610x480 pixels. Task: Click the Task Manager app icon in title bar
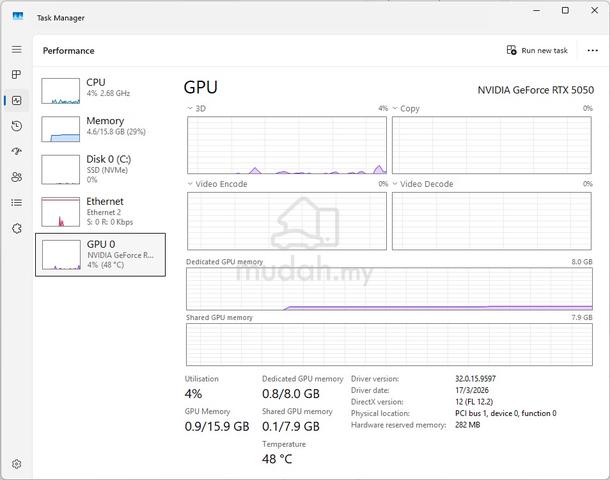tap(18, 17)
